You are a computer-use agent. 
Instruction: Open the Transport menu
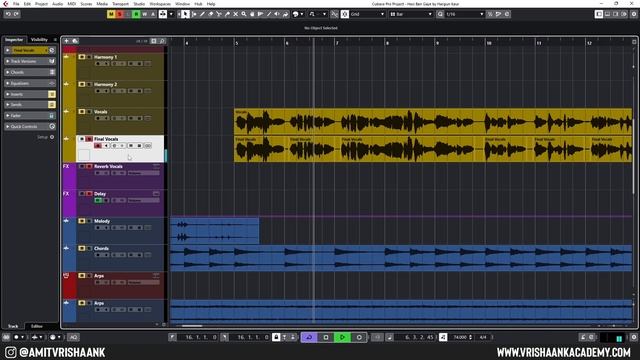point(120,4)
